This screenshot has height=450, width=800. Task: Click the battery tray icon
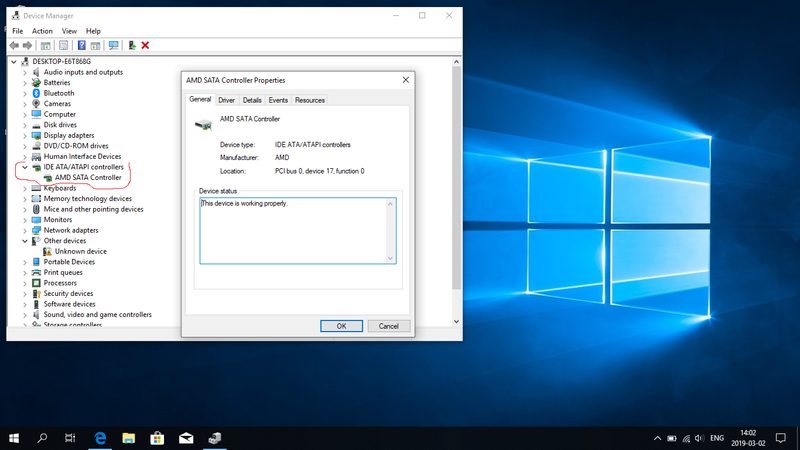672,438
